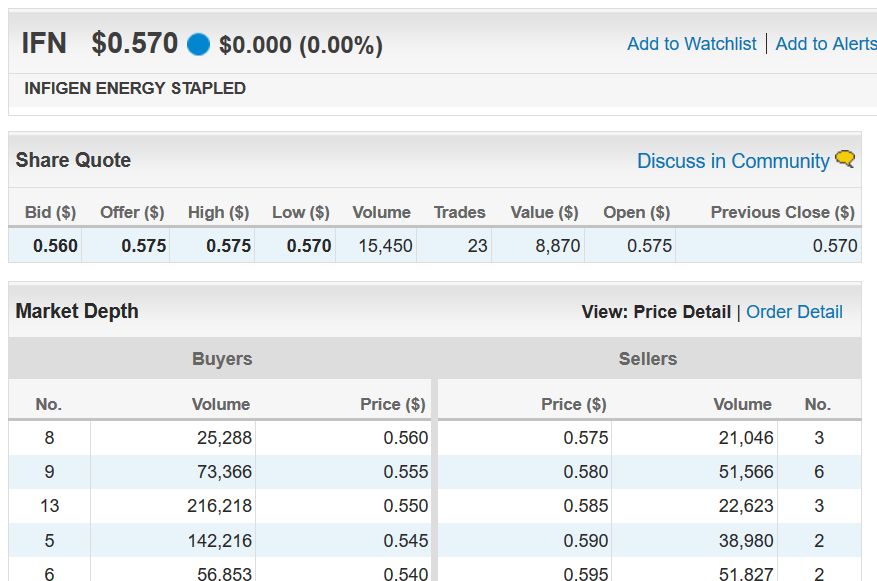The height and width of the screenshot is (581, 877).
Task: Click the yellow community speech bubble icon
Action: [x=845, y=159]
